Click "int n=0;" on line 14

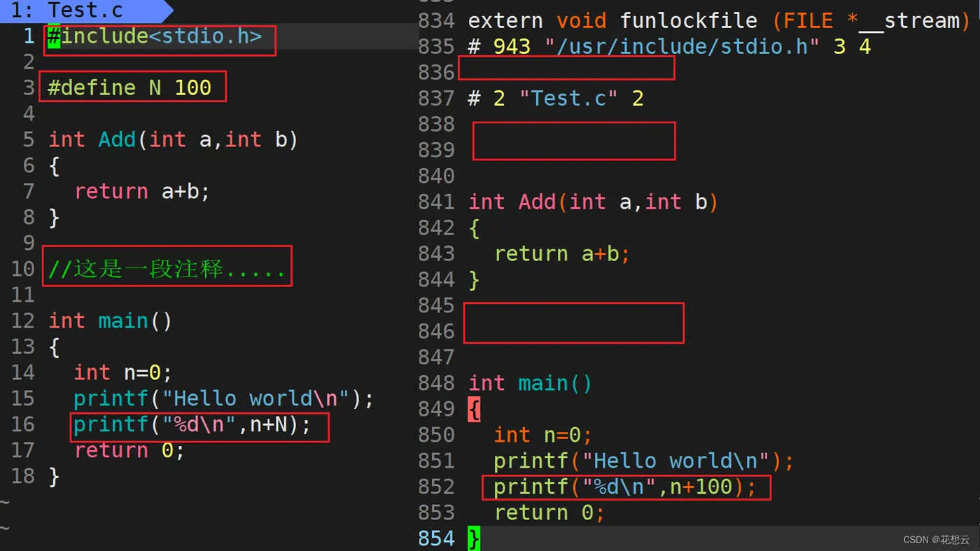pyautogui.click(x=122, y=372)
